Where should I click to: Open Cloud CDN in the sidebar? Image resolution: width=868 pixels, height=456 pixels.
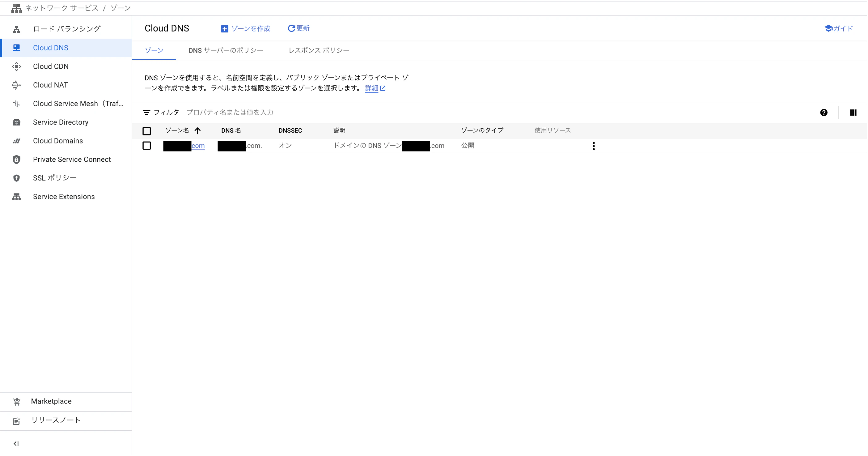(66, 66)
